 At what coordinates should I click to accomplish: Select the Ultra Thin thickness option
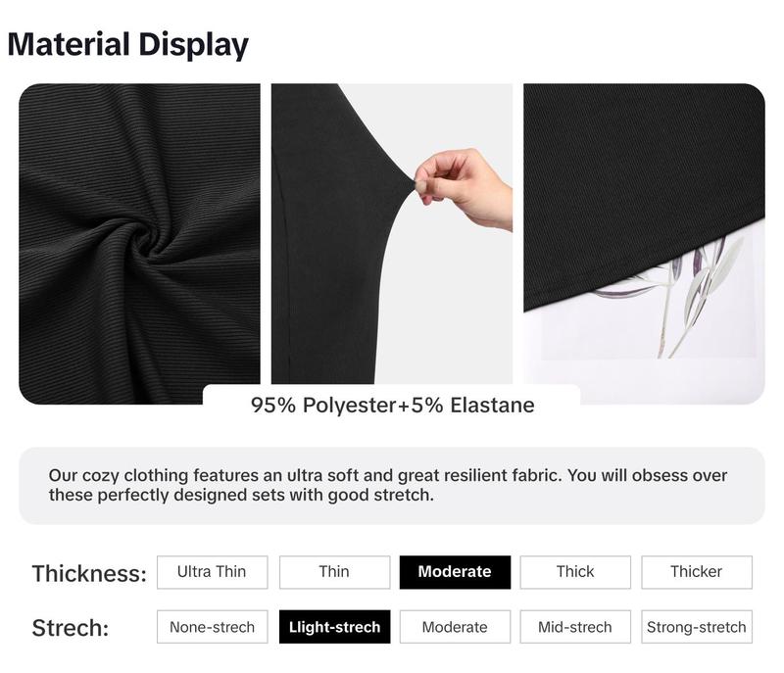[212, 572]
